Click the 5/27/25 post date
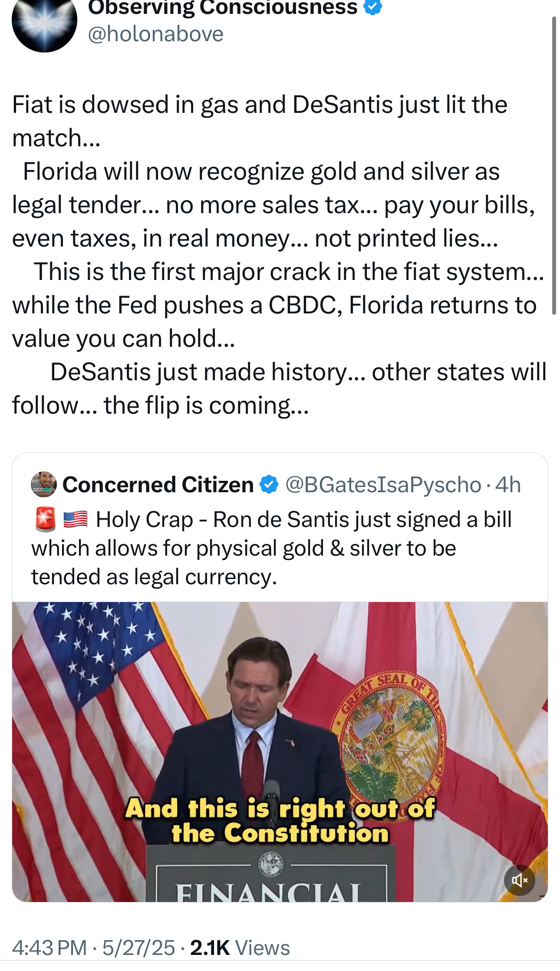The height and width of the screenshot is (971, 560). point(138,948)
